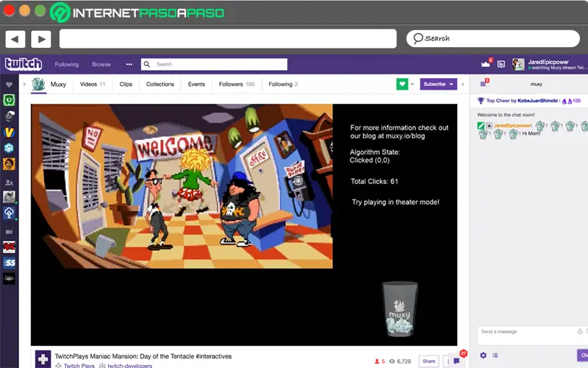Click the muxy bits cup in stream
This screenshot has width=588, height=368.
point(399,308)
